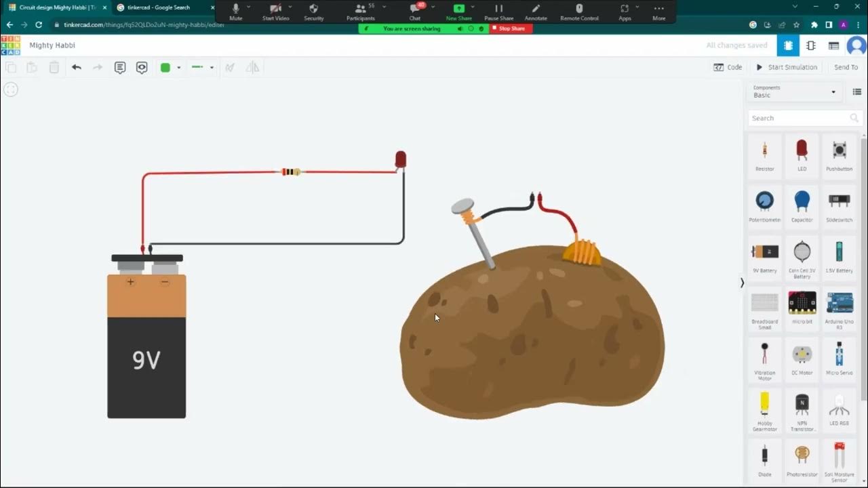Open the Components Basic dropdown
Screen dimensions: 868x488
[x=795, y=91]
